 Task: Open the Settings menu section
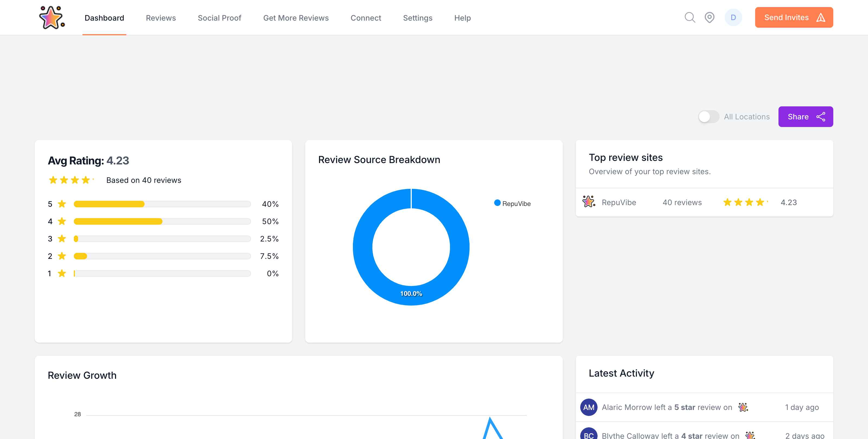[417, 17]
